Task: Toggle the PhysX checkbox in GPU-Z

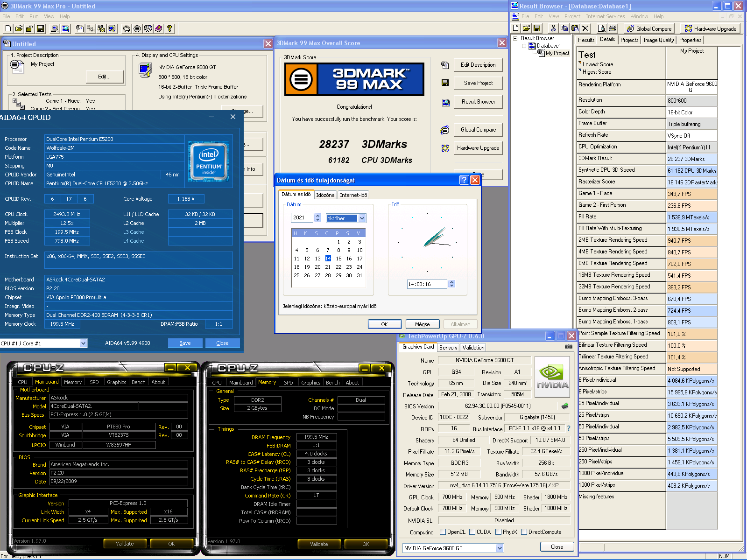Action: [499, 532]
